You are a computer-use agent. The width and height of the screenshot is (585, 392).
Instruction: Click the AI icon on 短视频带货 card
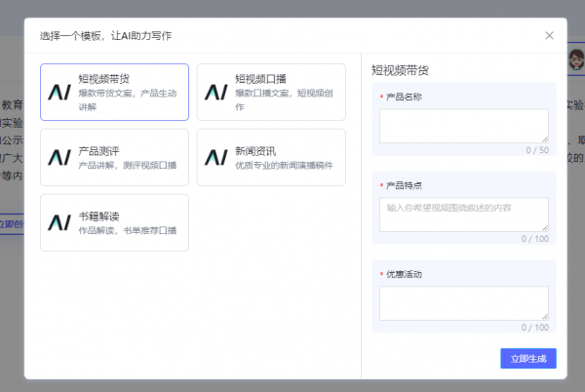tap(59, 92)
